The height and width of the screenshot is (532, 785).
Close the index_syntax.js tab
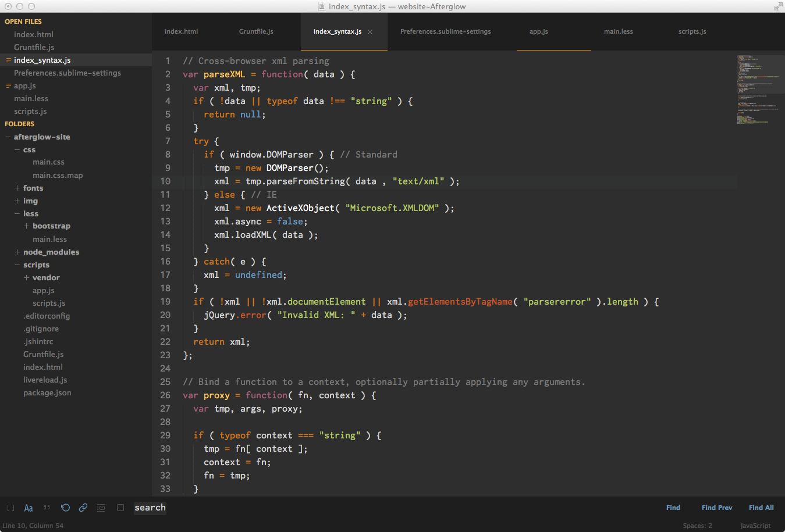coord(370,33)
